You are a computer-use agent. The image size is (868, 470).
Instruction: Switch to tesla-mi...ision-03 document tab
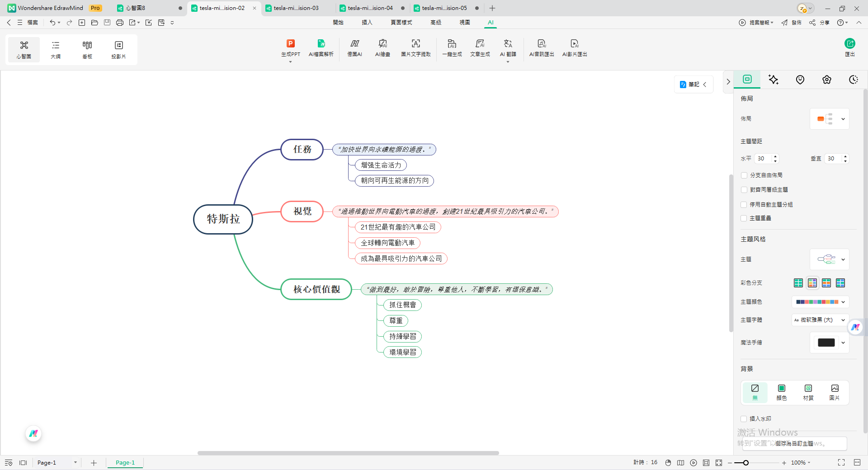click(296, 8)
